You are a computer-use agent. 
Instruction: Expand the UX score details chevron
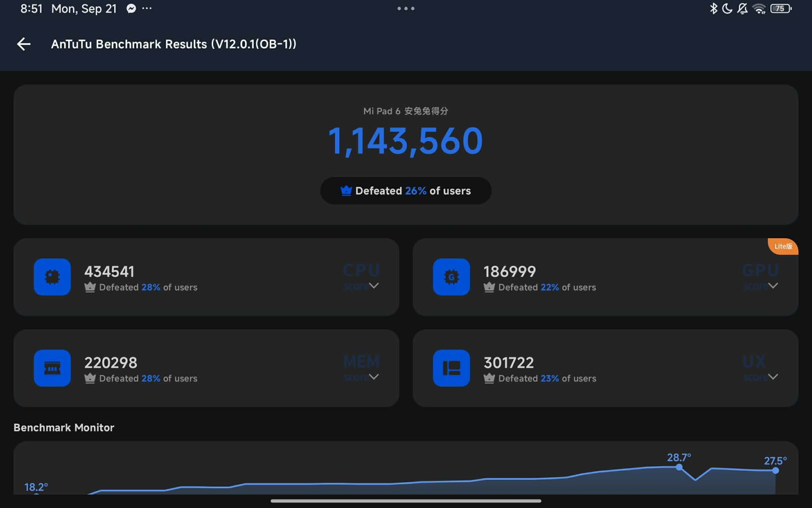point(773,376)
